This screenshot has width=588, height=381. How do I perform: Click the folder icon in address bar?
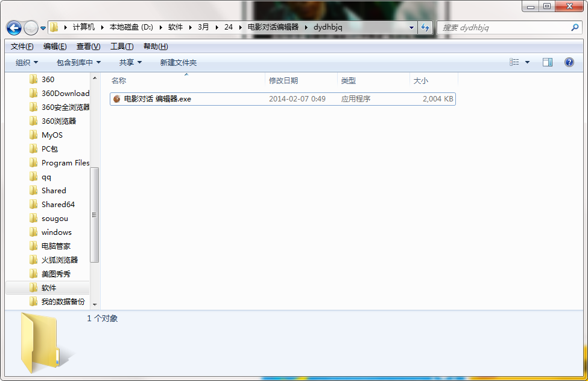pyautogui.click(x=54, y=27)
